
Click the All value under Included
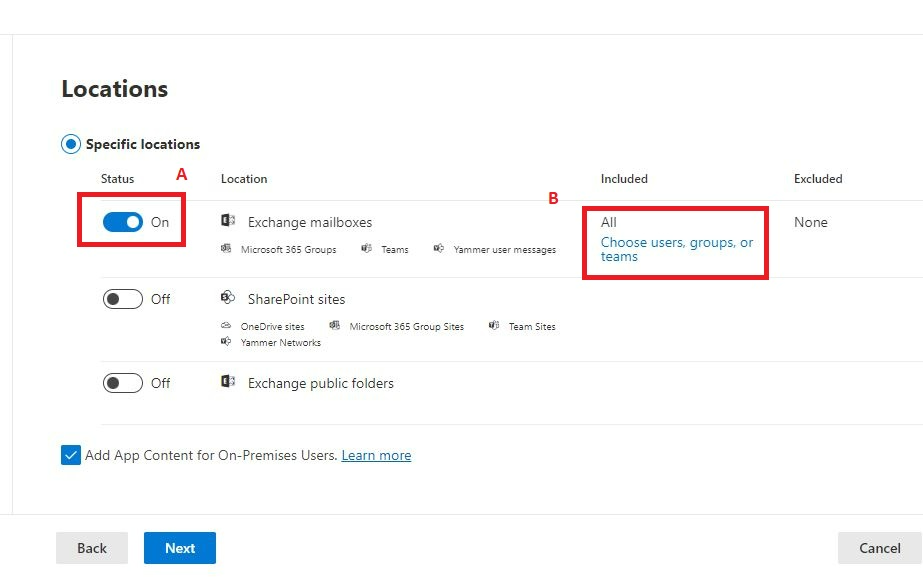[609, 223]
